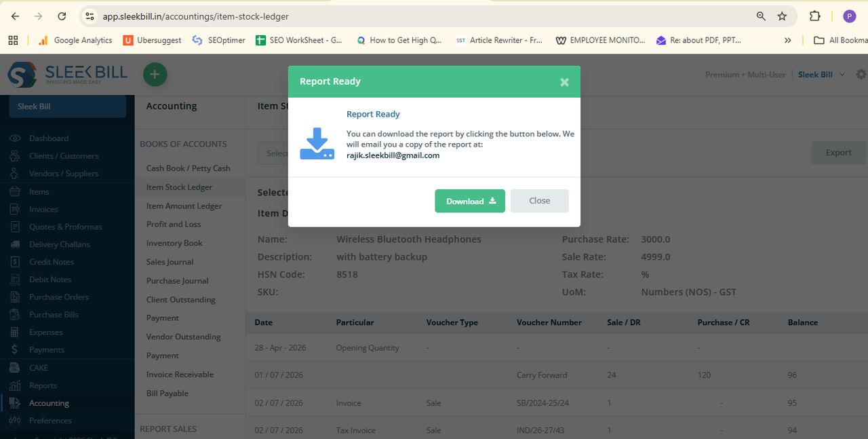Viewport: 868px width, 439px height.
Task: Click the Delivery Challans sidebar icon
Action: [15, 244]
